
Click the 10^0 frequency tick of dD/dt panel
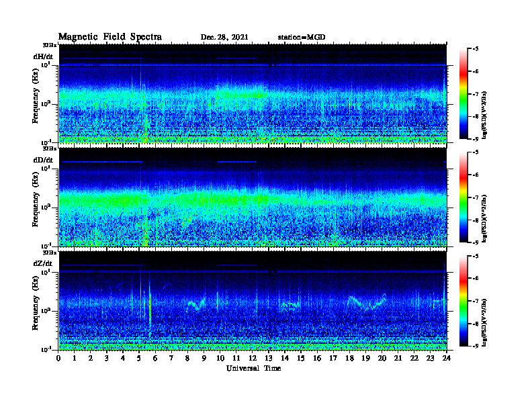pos(46,208)
